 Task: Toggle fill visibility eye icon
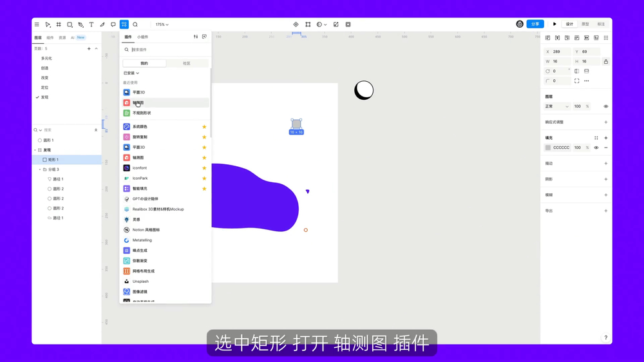point(596,148)
